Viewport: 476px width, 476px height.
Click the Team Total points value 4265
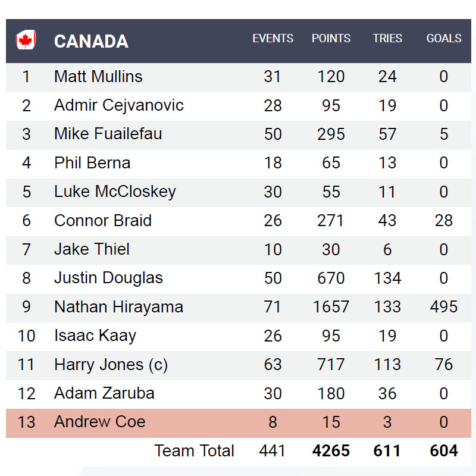pyautogui.click(x=331, y=450)
